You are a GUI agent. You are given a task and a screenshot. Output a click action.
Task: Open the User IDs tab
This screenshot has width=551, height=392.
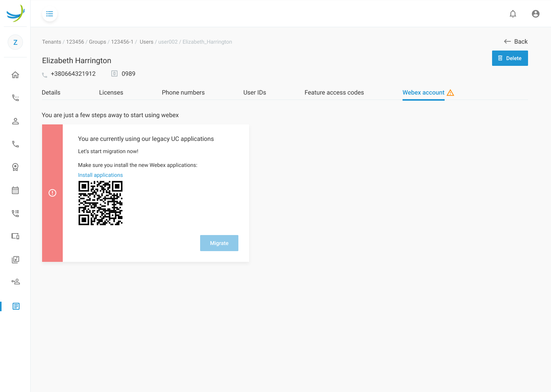[x=255, y=93]
